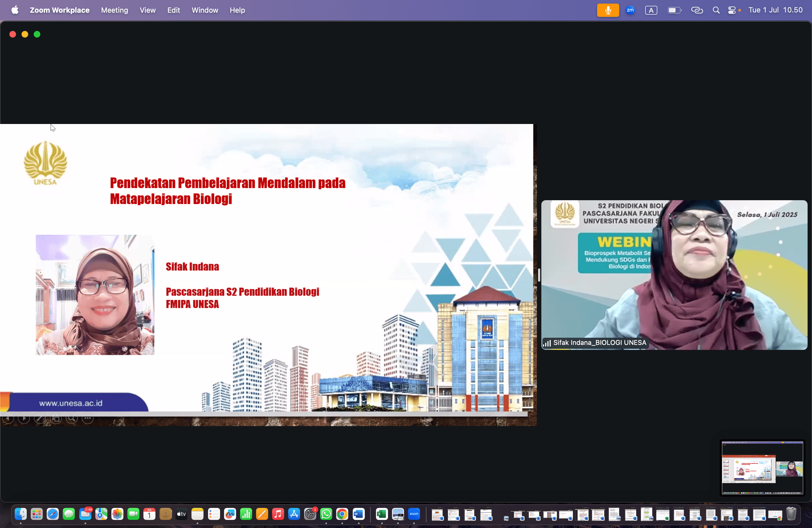Open Spotlight search from the menu bar
The image size is (812, 528).
tap(716, 10)
